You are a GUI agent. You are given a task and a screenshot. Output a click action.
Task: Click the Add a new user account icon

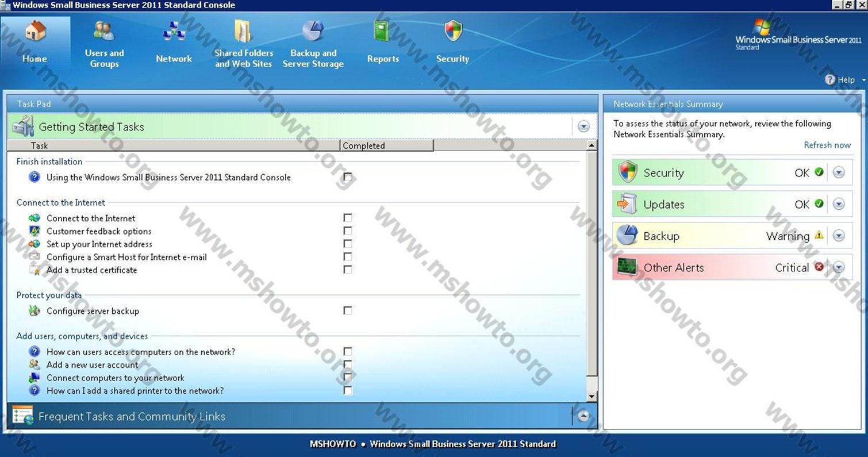[34, 364]
